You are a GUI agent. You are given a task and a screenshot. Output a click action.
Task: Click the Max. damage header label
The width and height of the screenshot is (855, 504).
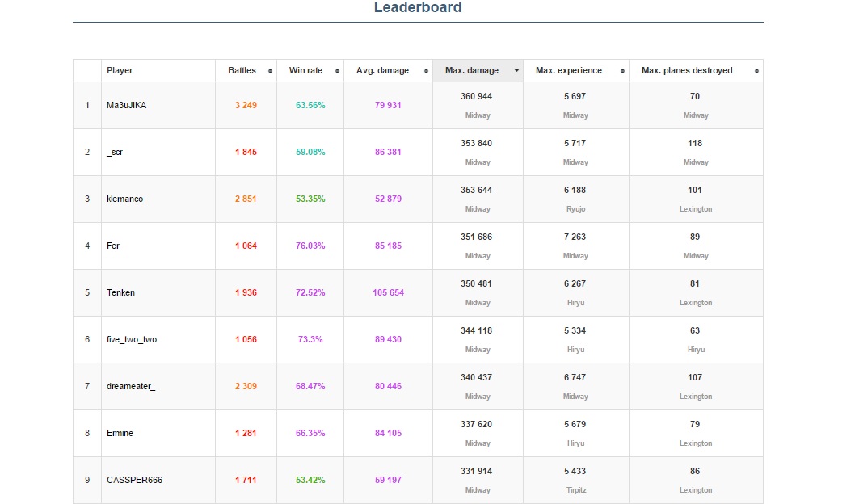472,71
